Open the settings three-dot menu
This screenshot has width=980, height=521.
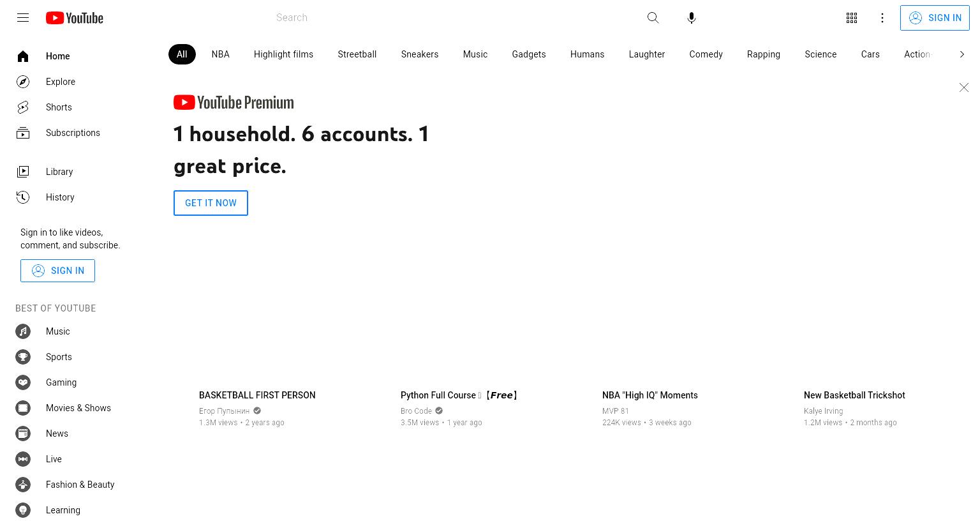882,18
